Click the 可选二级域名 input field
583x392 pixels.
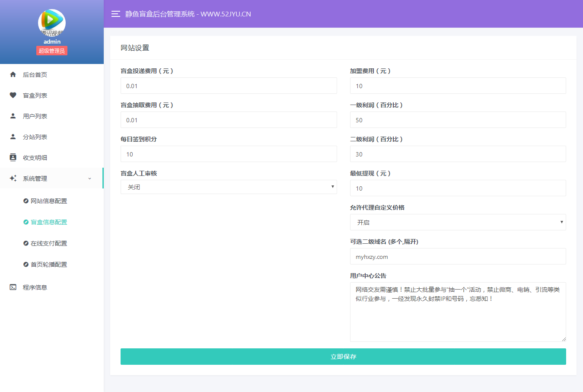[458, 257]
